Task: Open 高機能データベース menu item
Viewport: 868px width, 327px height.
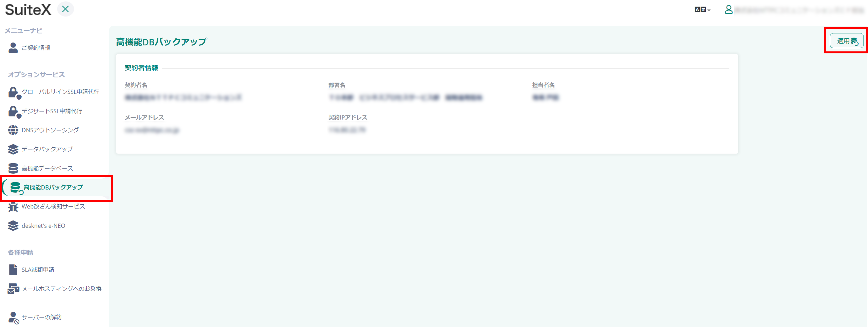Action: click(x=47, y=168)
